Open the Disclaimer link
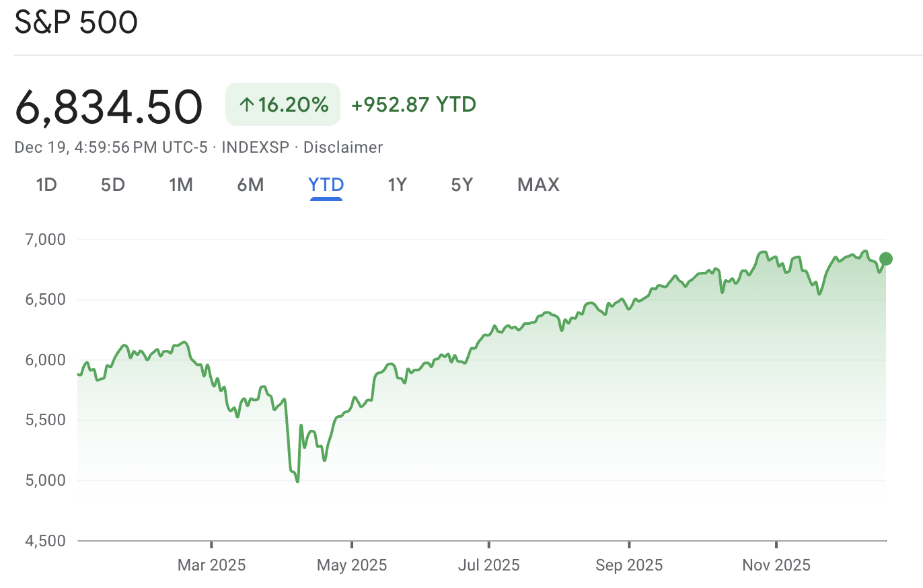Screen dimensions: 923x588 pos(342,147)
